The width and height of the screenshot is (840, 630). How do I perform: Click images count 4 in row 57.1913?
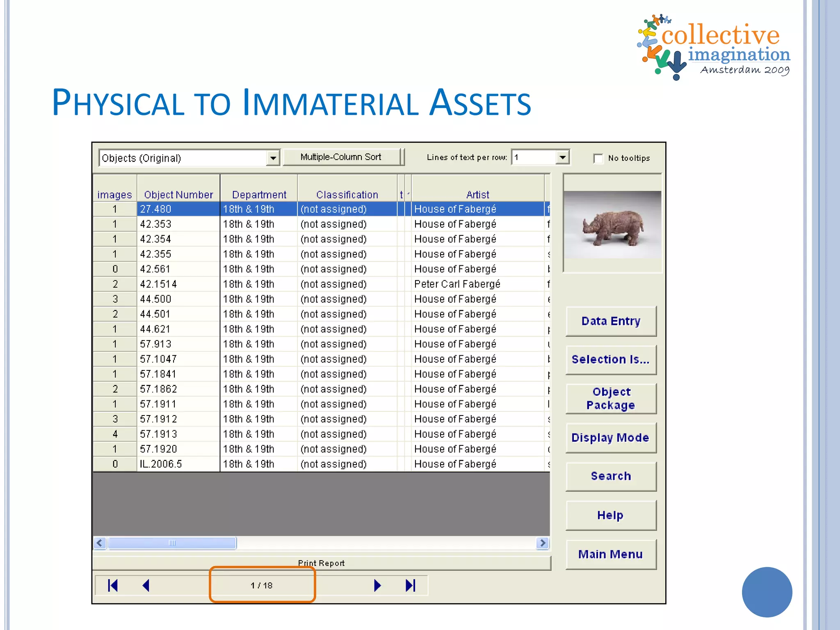(115, 434)
